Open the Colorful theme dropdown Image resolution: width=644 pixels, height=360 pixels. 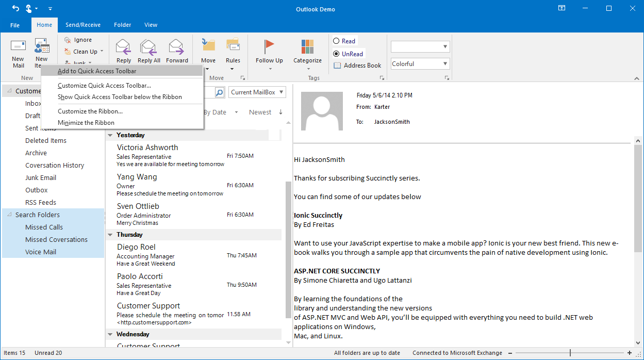coord(420,63)
